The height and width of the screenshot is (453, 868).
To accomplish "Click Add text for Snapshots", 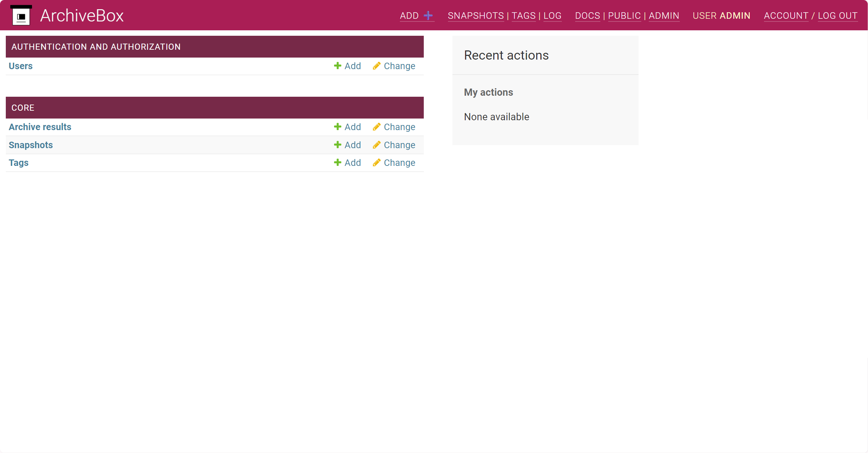I will click(x=353, y=145).
